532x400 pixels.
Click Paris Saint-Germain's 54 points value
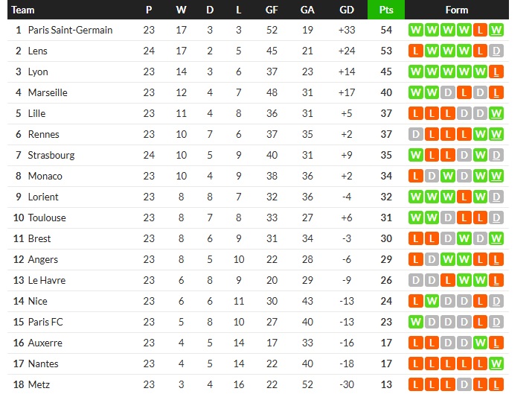point(385,30)
